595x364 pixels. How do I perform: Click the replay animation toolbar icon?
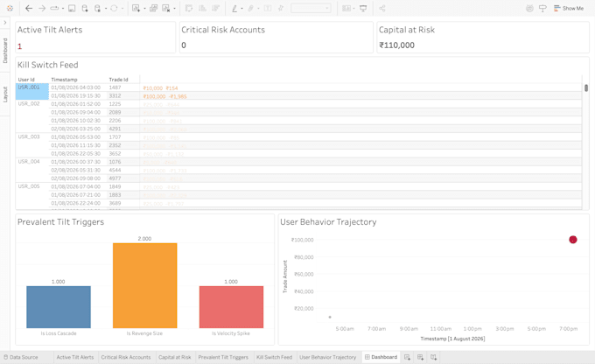pyautogui.click(x=54, y=8)
